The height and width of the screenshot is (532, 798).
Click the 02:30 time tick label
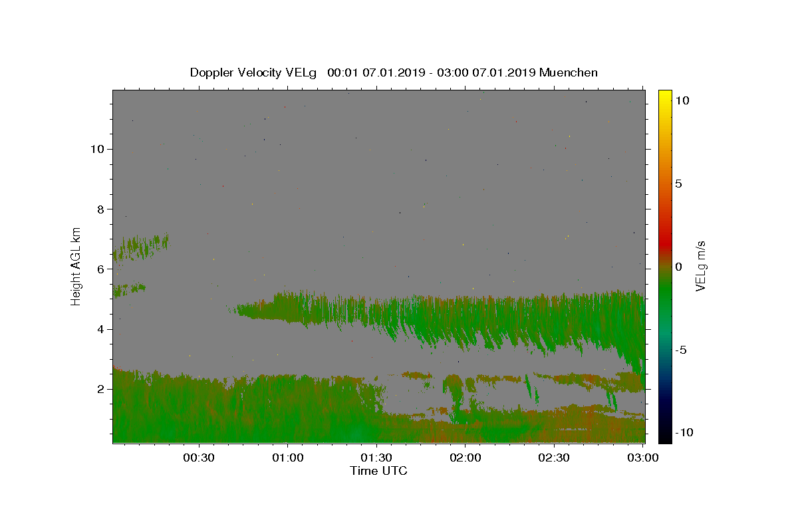tap(554, 458)
